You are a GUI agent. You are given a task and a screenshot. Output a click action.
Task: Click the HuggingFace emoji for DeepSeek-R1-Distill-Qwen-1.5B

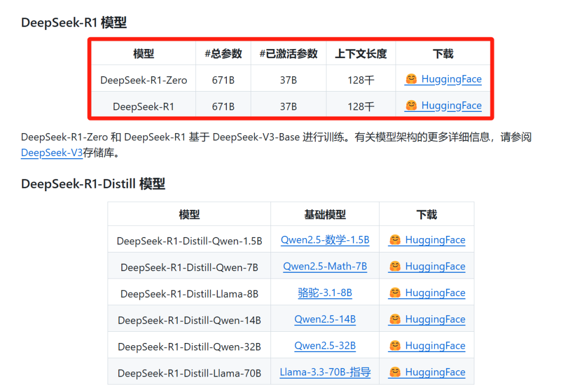coord(395,240)
